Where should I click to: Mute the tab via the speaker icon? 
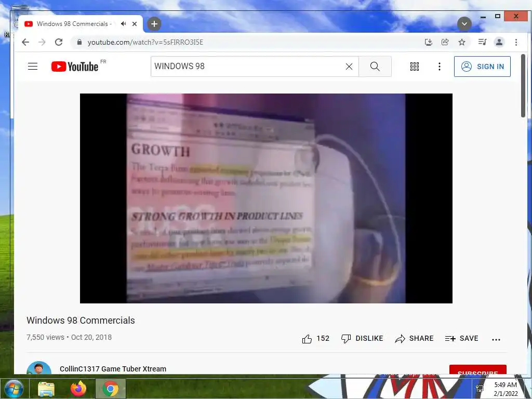pyautogui.click(x=124, y=24)
